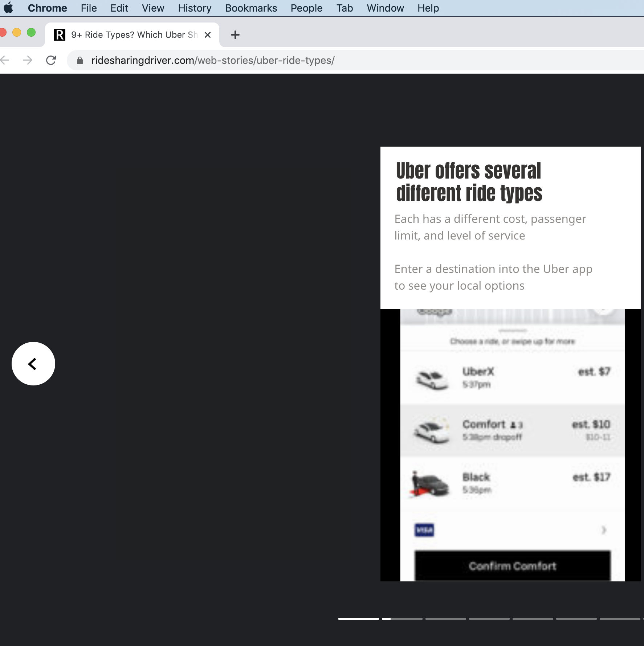Open the Bookmarks menu
Viewport: 644px width, 646px height.
coord(251,8)
